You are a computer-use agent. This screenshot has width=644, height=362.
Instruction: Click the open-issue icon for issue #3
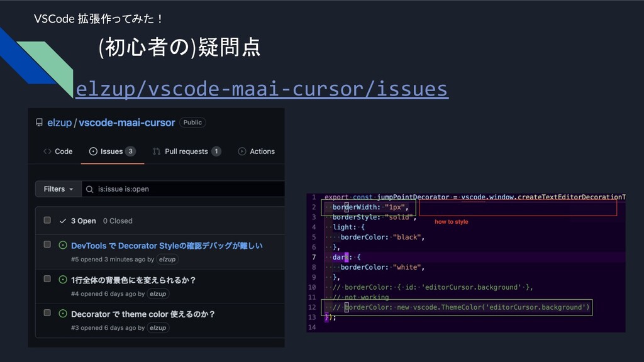click(63, 314)
